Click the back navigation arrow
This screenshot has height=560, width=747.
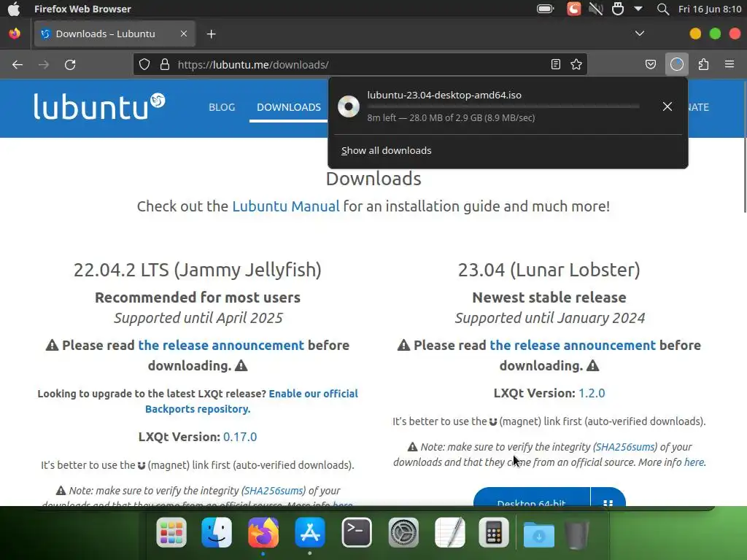18,65
